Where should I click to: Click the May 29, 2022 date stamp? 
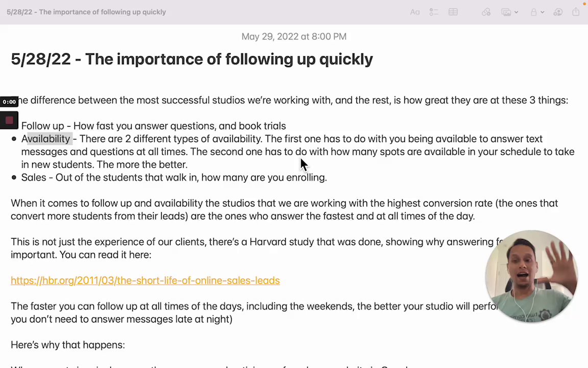pos(293,36)
